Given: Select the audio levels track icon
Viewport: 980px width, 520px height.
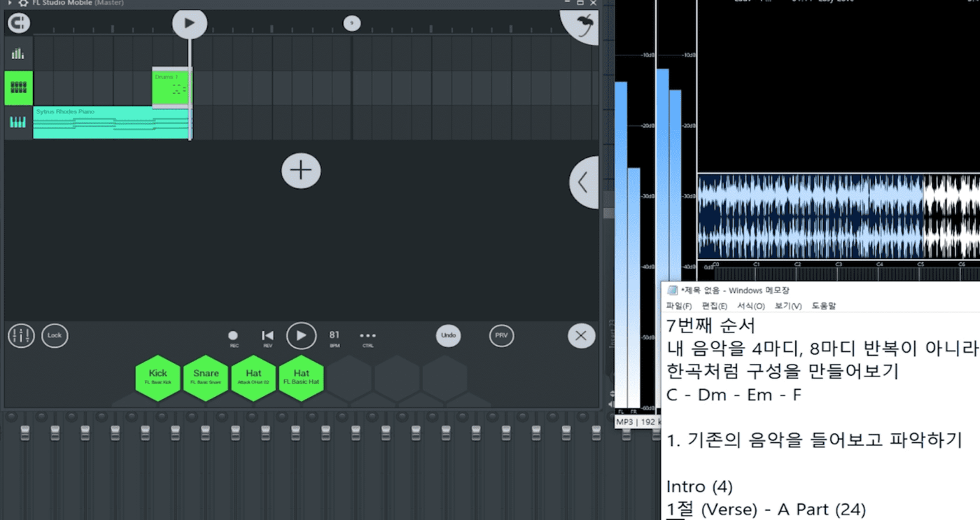Looking at the screenshot, I should pos(18,53).
